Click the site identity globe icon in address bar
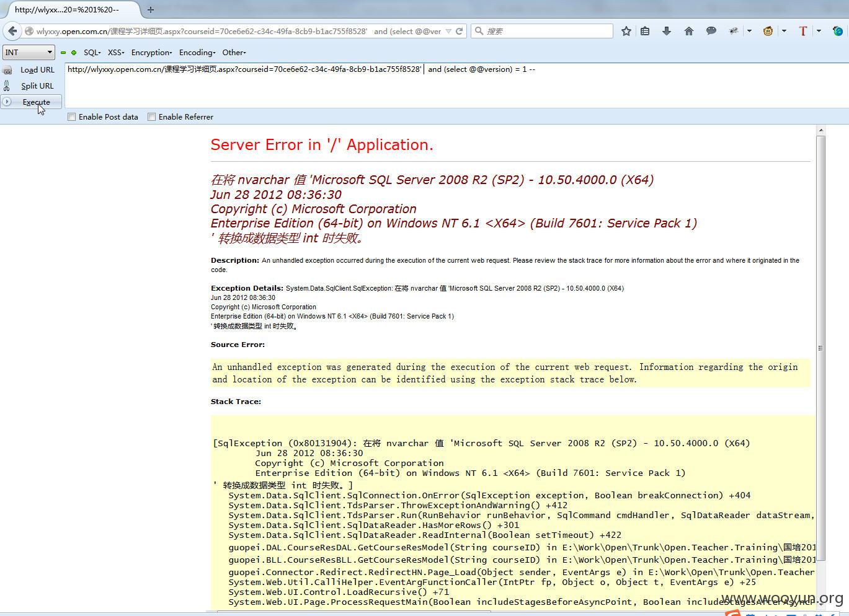This screenshot has width=849, height=616. pos(29,31)
